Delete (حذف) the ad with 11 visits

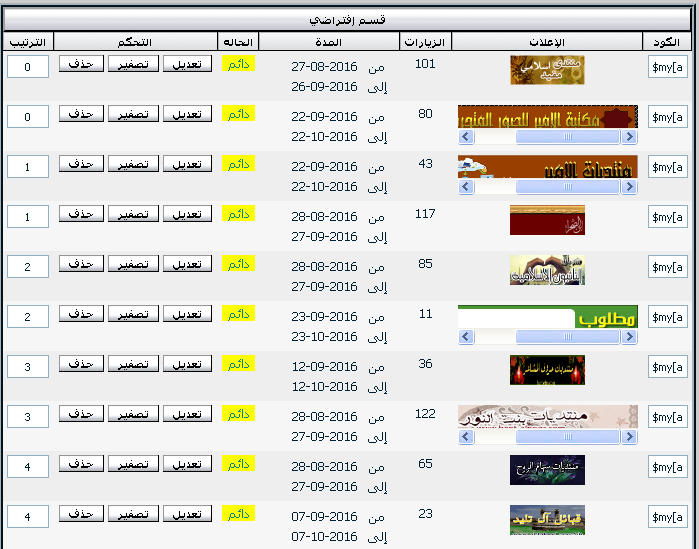pyautogui.click(x=81, y=313)
